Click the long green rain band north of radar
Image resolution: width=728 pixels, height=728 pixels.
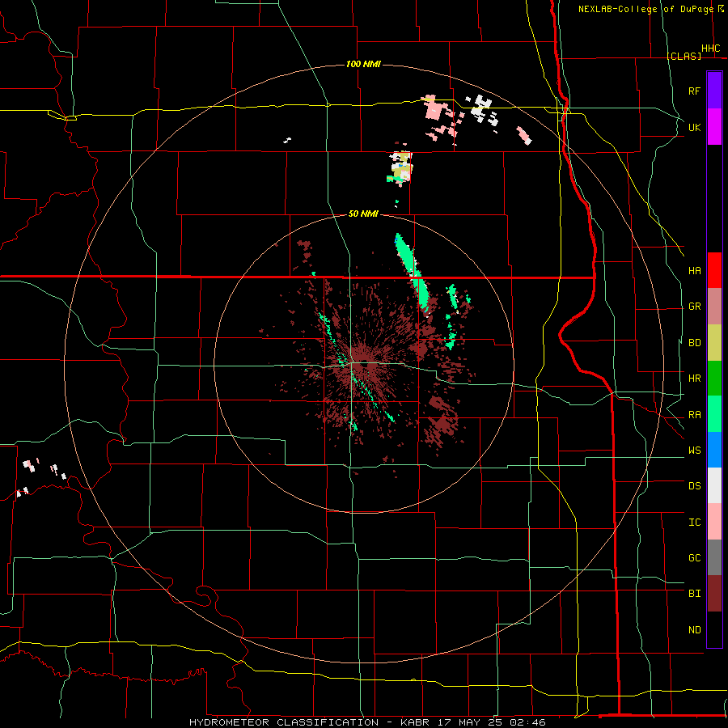pyautogui.click(x=412, y=271)
